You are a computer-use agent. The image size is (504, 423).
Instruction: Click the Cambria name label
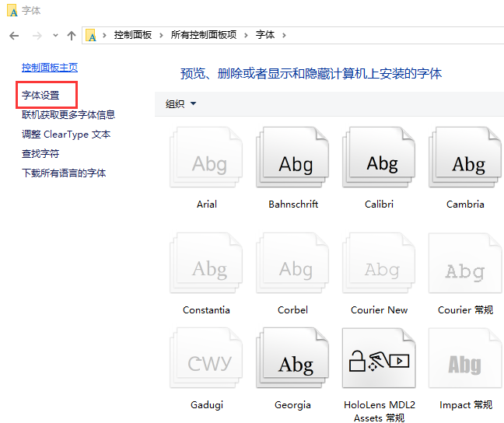tap(465, 205)
